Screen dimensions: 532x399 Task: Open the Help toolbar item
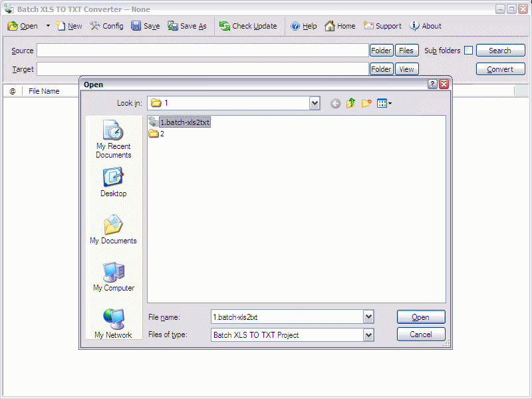coord(303,26)
